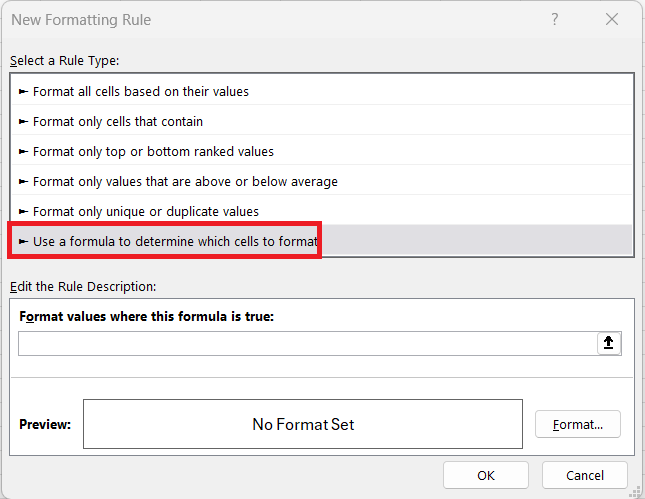Viewport: 645px width, 499px height.
Task: Pick 'Format only values that are above or below average'
Action: [x=322, y=181]
